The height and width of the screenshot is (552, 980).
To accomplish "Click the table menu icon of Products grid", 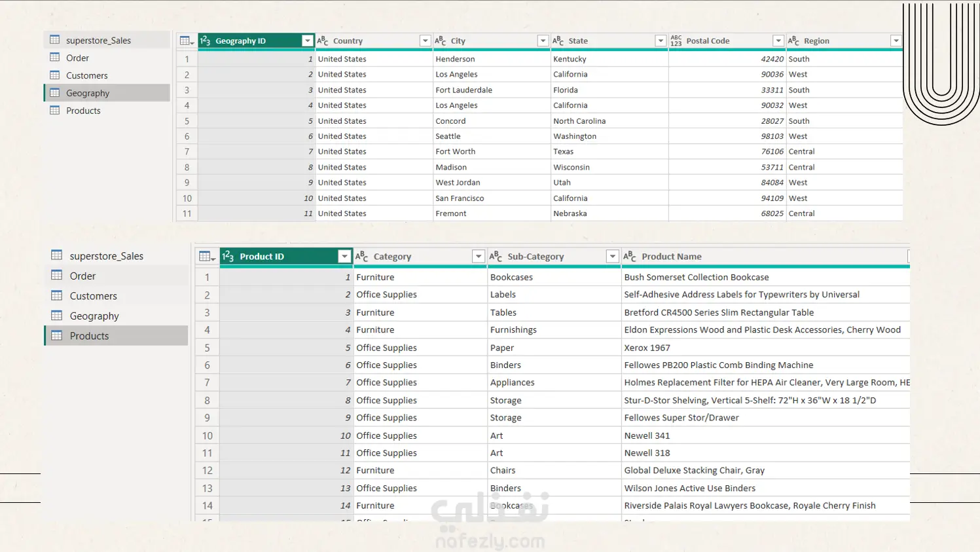I will click(x=207, y=257).
